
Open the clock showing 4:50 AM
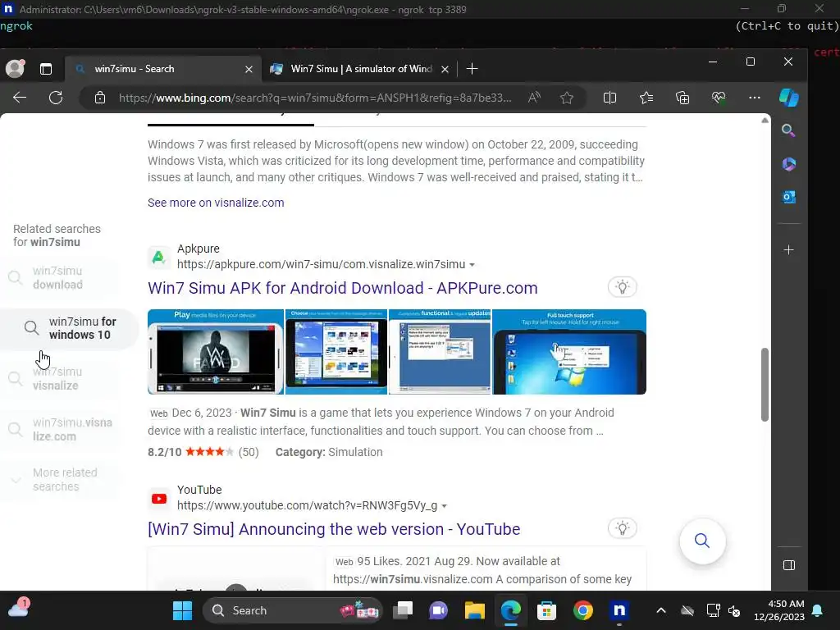tap(779, 610)
